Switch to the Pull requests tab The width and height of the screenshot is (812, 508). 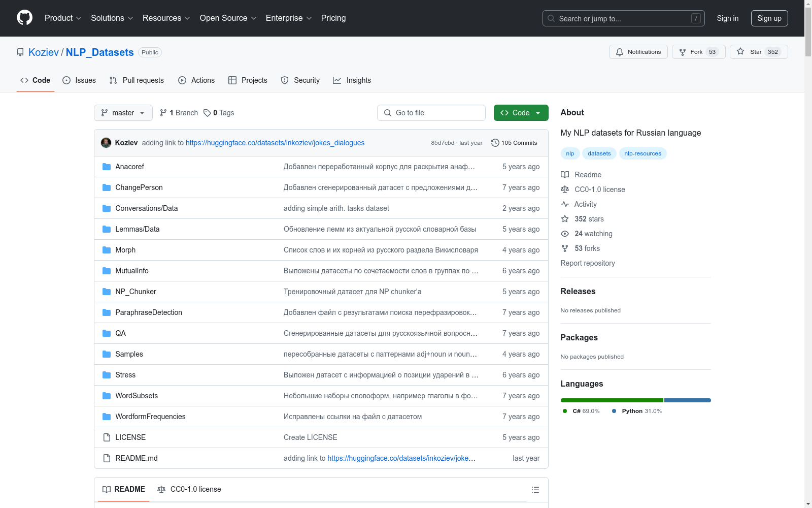click(137, 80)
